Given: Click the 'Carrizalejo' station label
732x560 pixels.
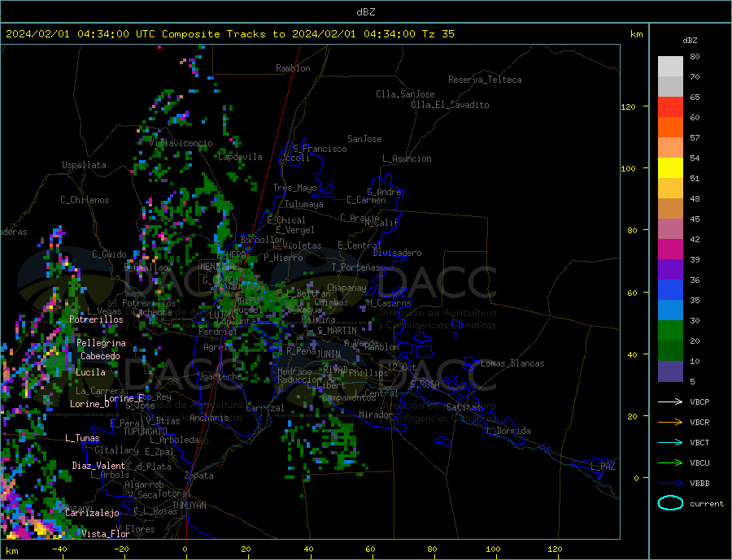Looking at the screenshot, I should (x=93, y=513).
